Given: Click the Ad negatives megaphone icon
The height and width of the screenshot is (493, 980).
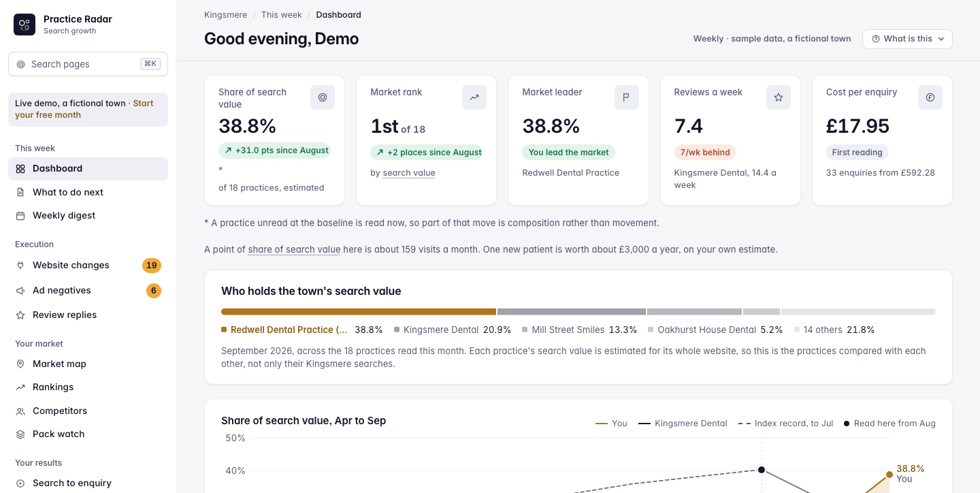Looking at the screenshot, I should click(x=20, y=291).
